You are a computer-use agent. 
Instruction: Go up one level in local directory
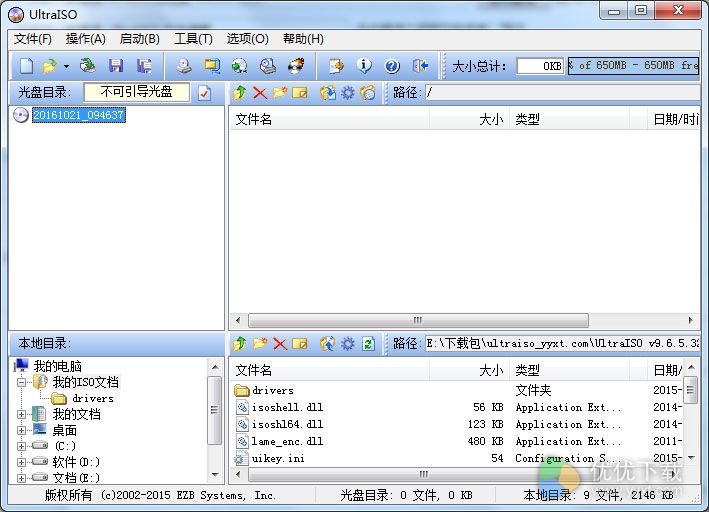[240, 344]
